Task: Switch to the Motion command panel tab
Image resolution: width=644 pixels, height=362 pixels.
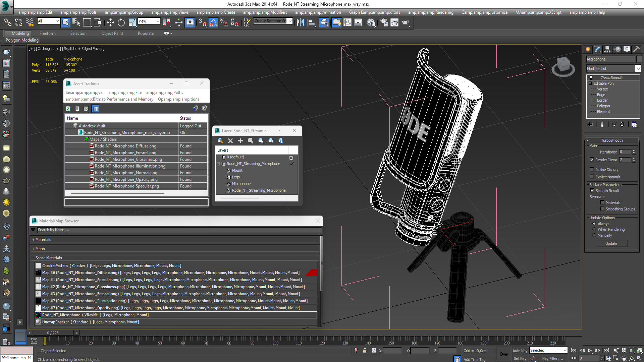Action: click(617, 49)
